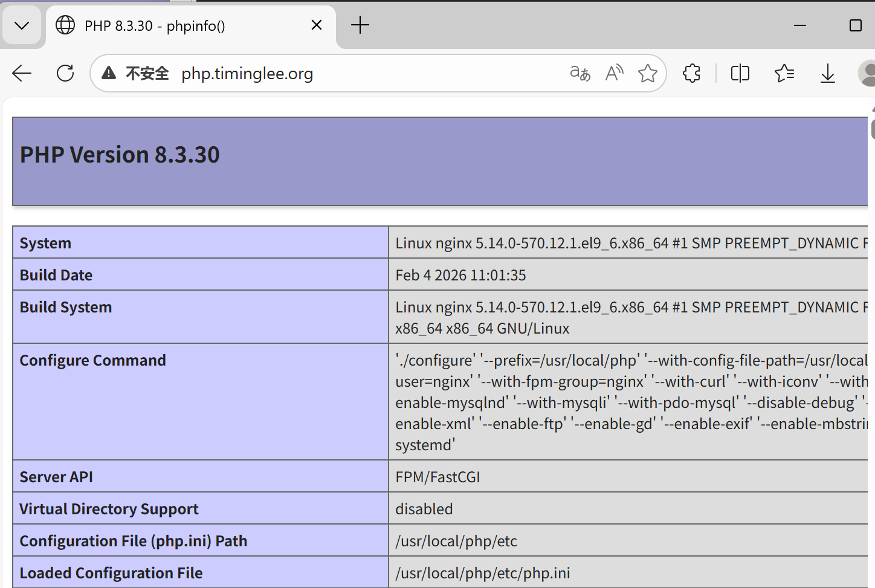Click the PHP Version 8.3.30 heading

(120, 155)
